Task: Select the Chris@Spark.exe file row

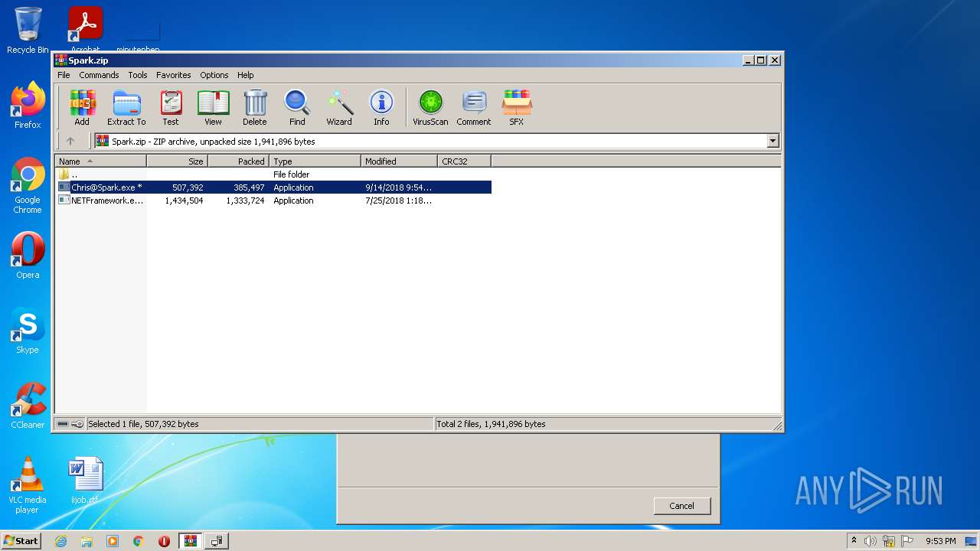Action: [273, 187]
